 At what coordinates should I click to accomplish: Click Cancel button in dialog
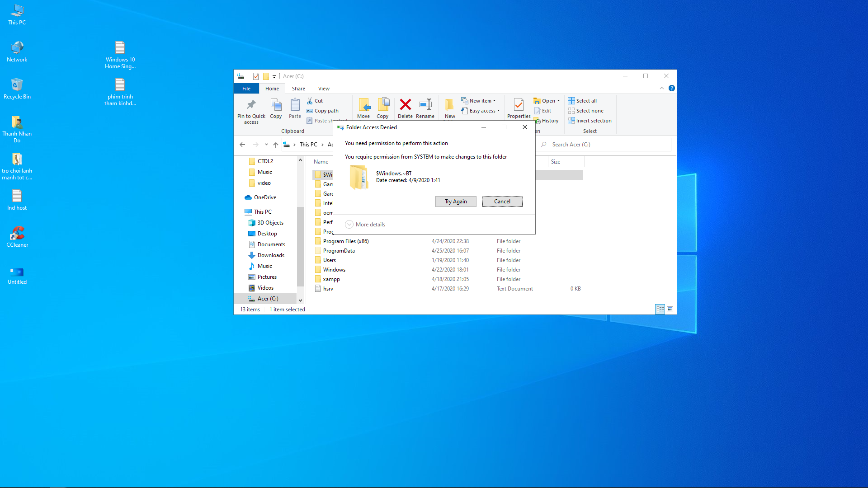click(502, 202)
